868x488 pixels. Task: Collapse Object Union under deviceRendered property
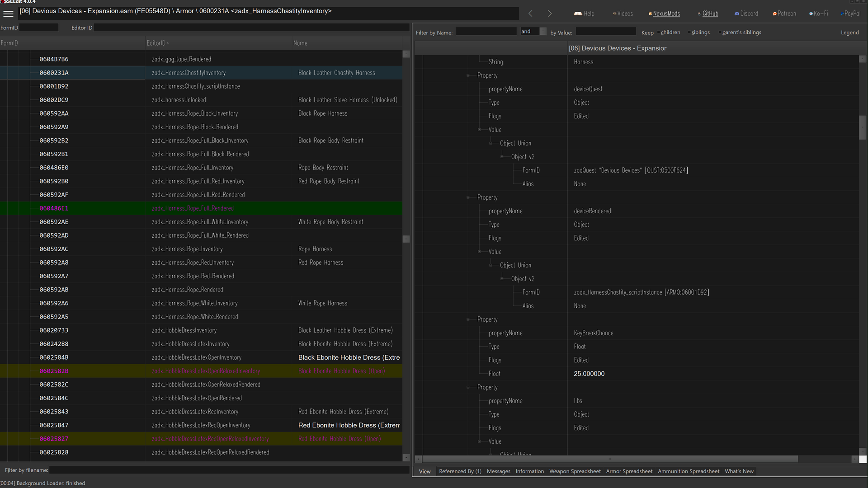pyautogui.click(x=491, y=265)
